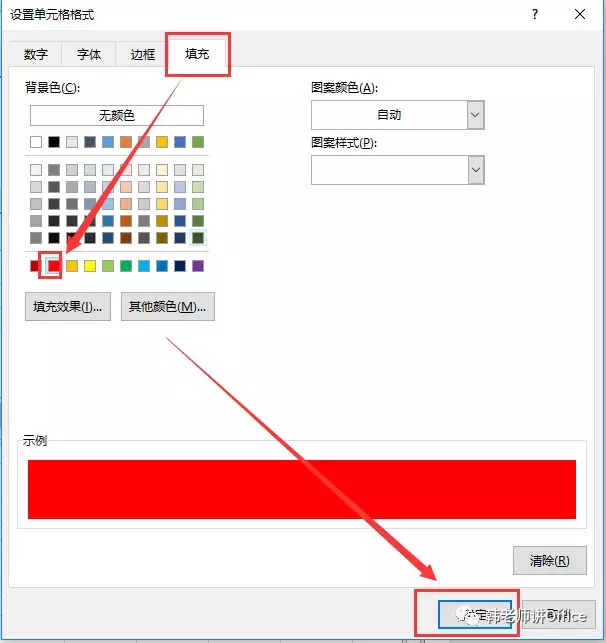Select the 填充 tab
The height and width of the screenshot is (643, 606).
[197, 53]
